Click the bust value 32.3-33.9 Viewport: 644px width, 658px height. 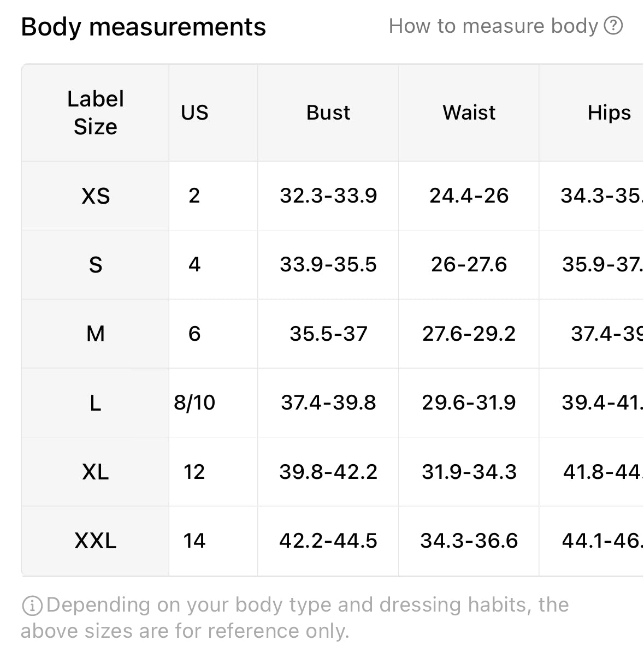point(328,195)
